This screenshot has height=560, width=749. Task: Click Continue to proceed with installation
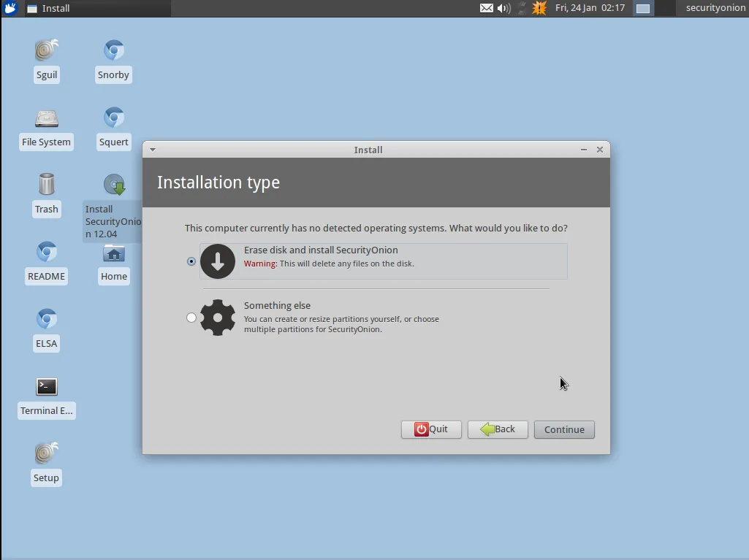coord(564,429)
